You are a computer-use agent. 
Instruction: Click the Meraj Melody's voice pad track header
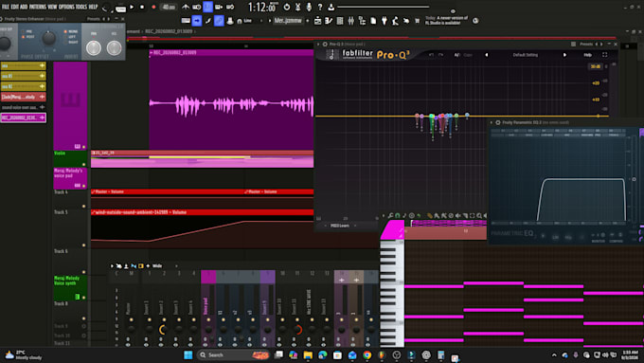click(70, 178)
